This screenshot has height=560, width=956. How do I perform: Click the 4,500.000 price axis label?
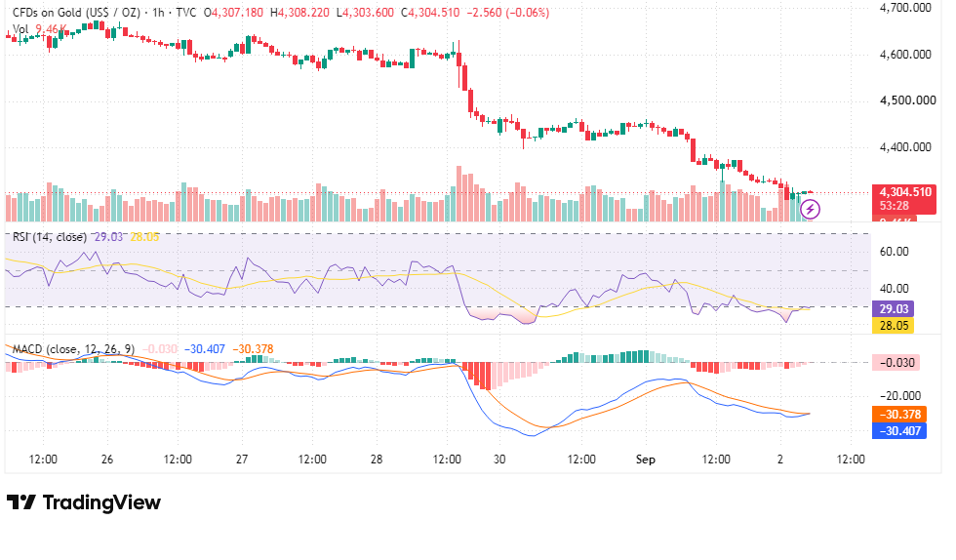pyautogui.click(x=907, y=100)
